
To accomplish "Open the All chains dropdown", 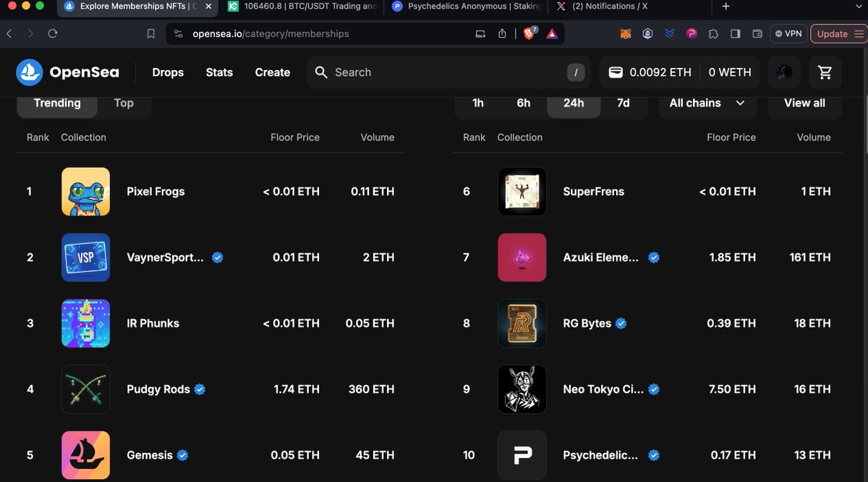I will click(707, 103).
